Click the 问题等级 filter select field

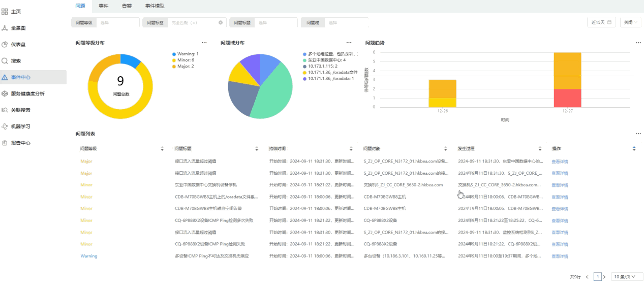(118, 22)
